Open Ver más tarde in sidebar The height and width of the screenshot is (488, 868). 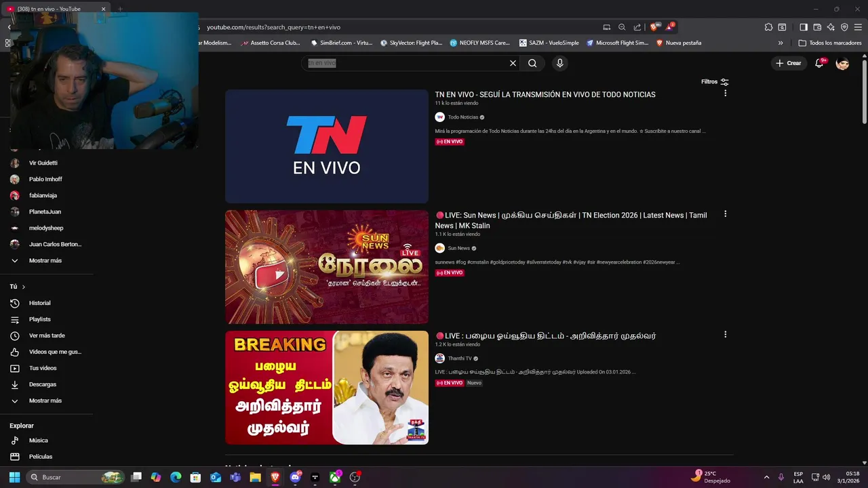(46, 336)
